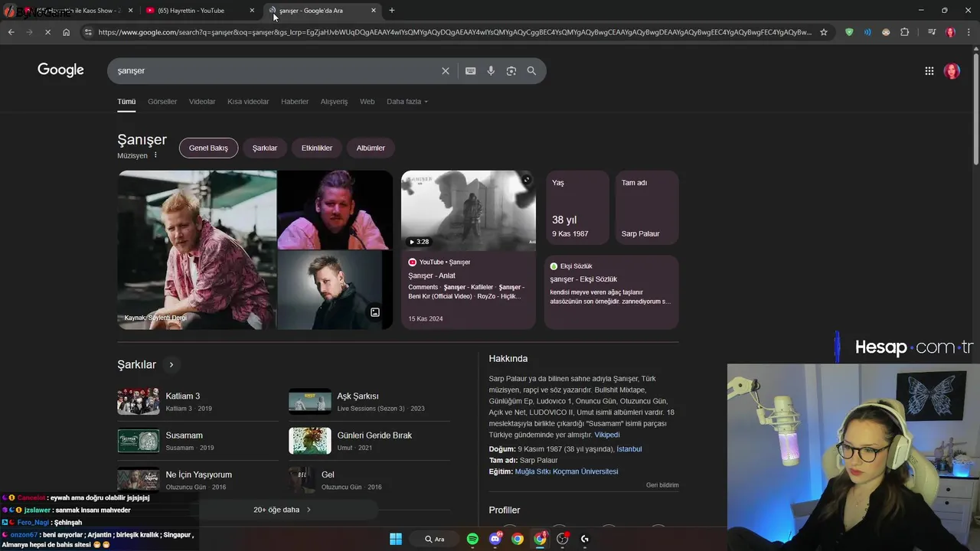
Task: Bookmark this page with the star icon
Action: [x=824, y=32]
